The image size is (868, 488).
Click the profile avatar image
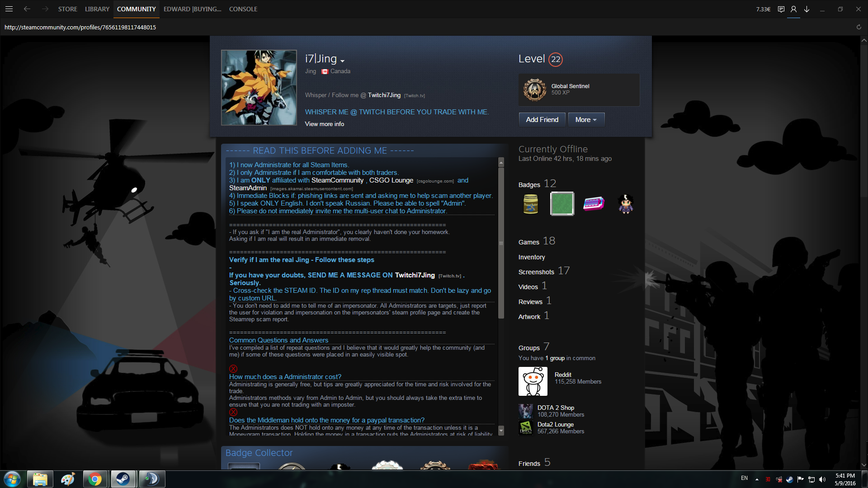259,88
